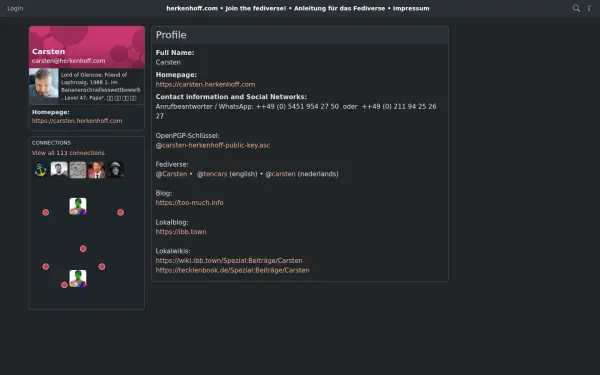
Task: Open the vertical three-dot menu
Action: (x=589, y=8)
